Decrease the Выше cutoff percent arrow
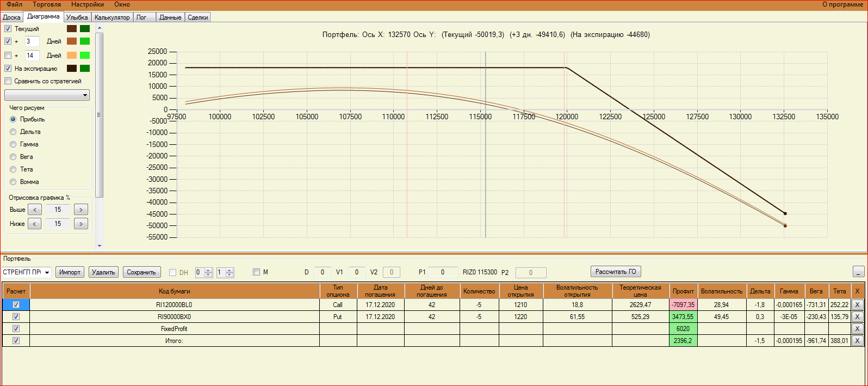868x386 pixels. (x=34, y=210)
